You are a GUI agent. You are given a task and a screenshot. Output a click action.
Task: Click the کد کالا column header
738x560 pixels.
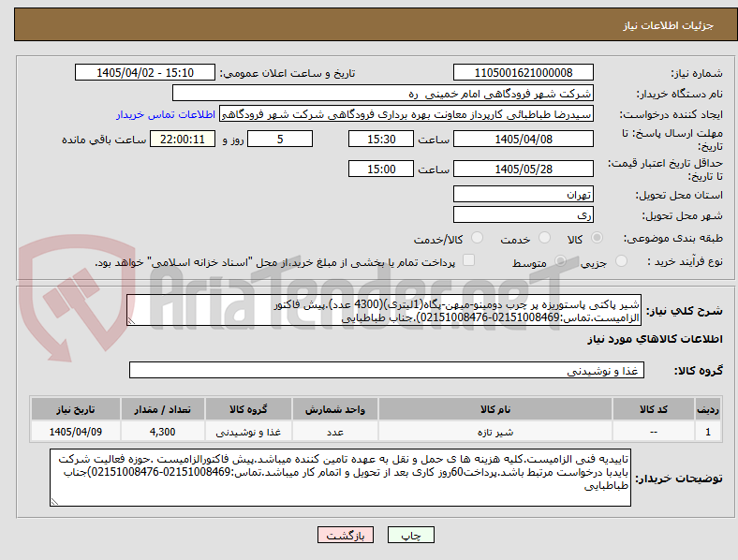[x=654, y=409]
